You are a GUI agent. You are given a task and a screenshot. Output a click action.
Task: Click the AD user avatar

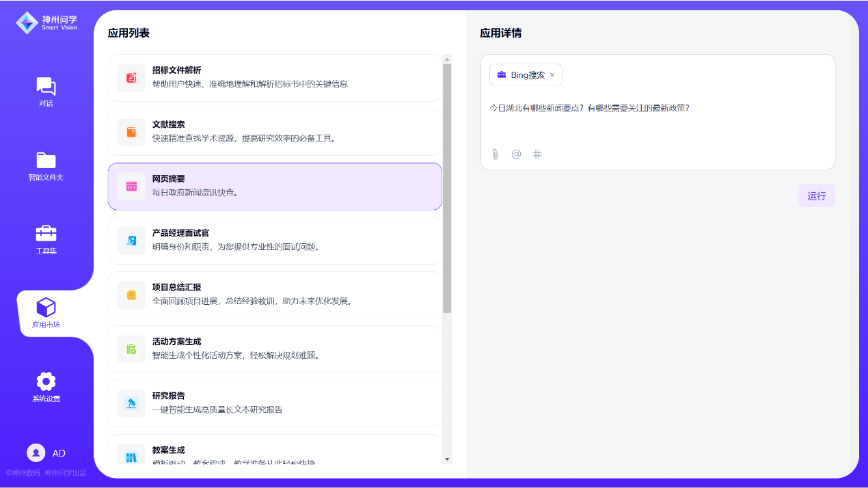(x=36, y=453)
